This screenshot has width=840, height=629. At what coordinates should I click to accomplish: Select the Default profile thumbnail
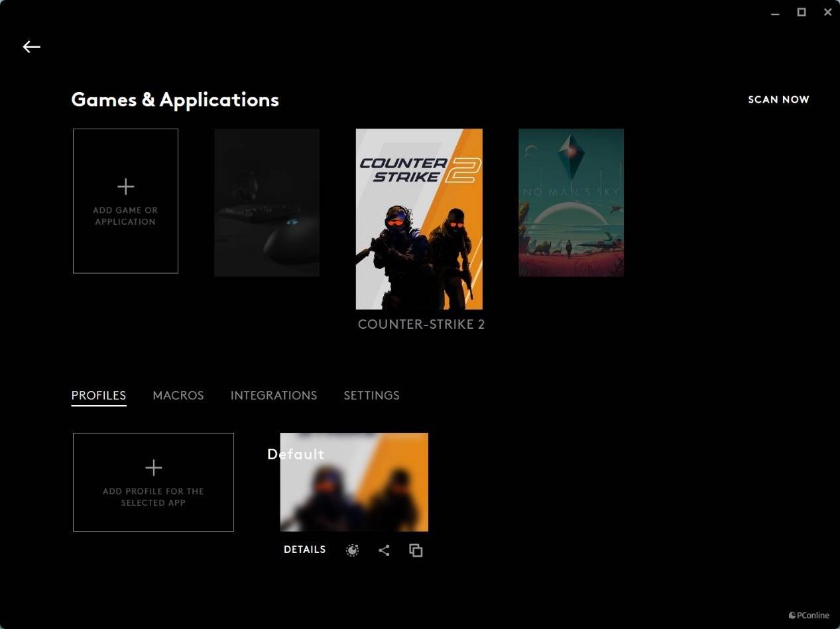point(354,482)
